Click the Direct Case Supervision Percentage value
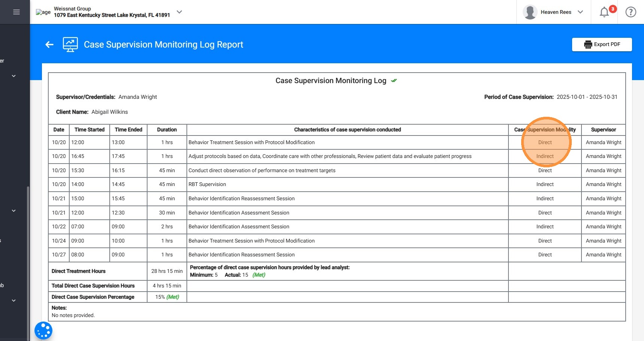Image resolution: width=644 pixels, height=341 pixels. tap(167, 297)
